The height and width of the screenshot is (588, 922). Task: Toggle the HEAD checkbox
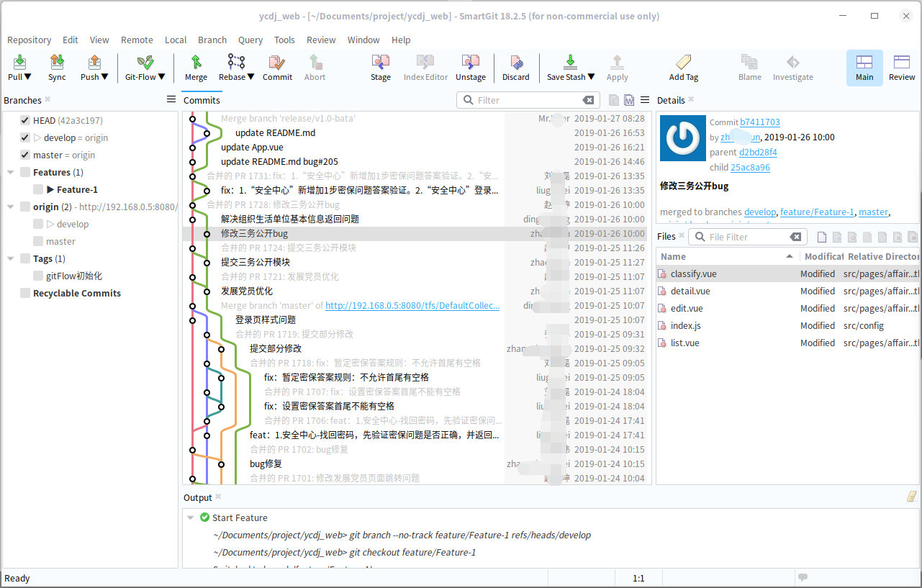[25, 120]
